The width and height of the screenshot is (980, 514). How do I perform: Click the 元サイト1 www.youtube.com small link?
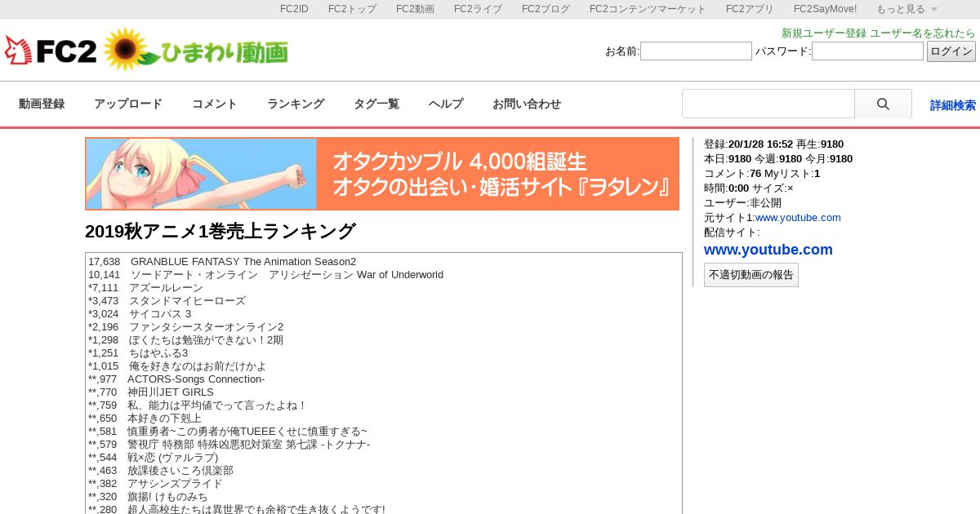[798, 218]
